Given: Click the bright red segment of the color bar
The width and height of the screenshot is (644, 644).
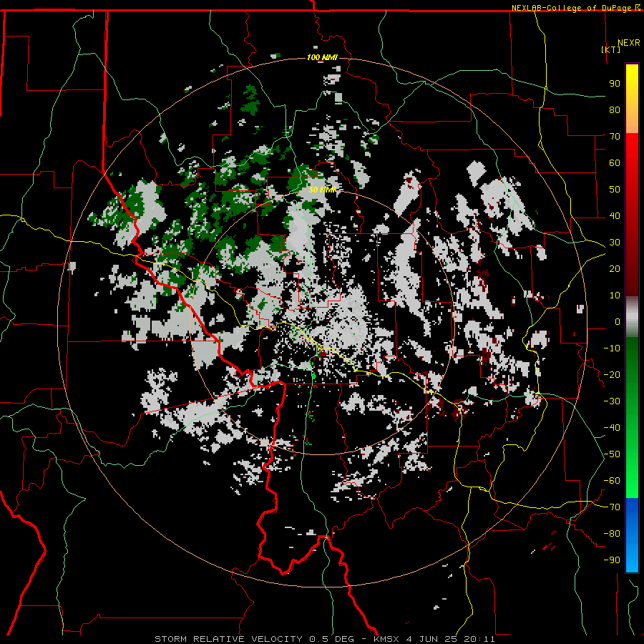Looking at the screenshot, I should click(632, 156).
